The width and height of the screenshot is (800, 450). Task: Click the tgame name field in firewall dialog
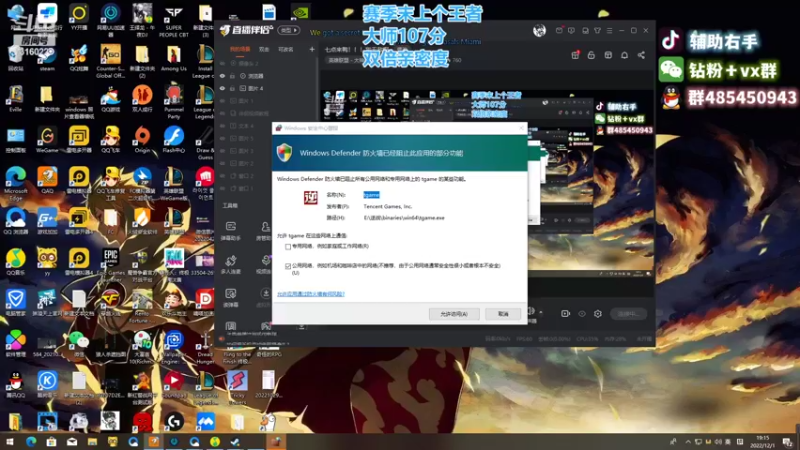pyautogui.click(x=371, y=195)
